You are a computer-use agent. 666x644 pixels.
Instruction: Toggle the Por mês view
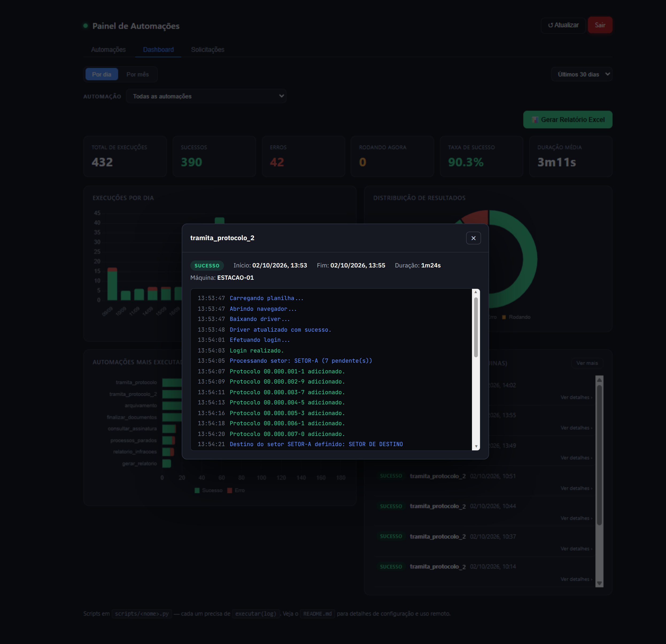[138, 74]
